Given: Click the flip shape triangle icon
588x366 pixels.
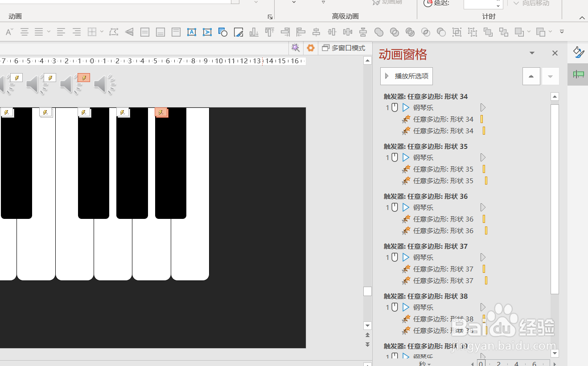Looking at the screenshot, I should [129, 32].
